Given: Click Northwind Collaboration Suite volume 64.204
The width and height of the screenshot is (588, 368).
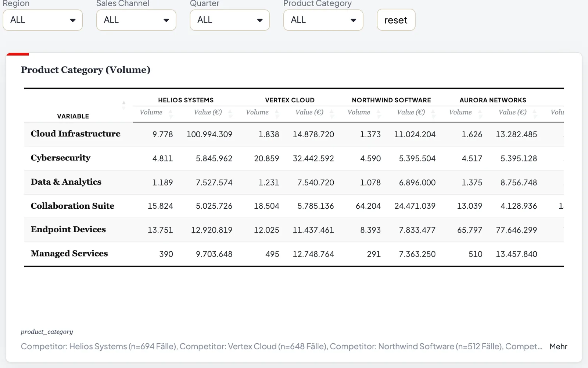Looking at the screenshot, I should pos(368,206).
